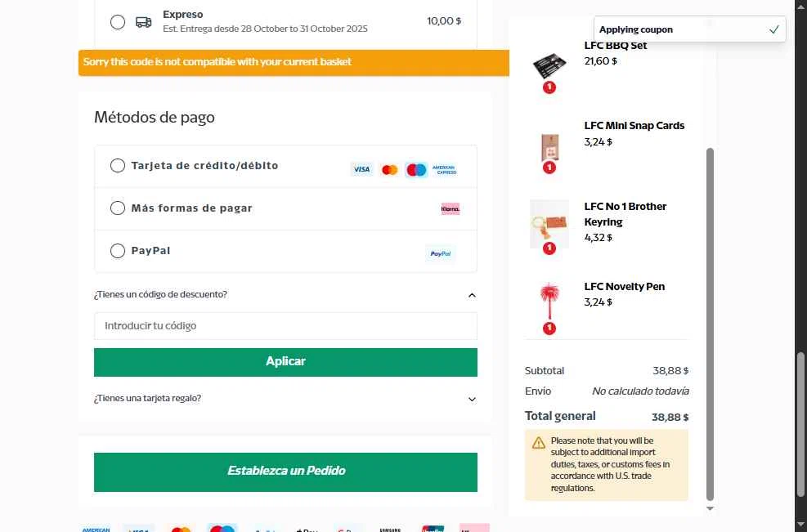Select Tarjeta de crédito/débito payment option
807x532 pixels.
pyautogui.click(x=118, y=166)
